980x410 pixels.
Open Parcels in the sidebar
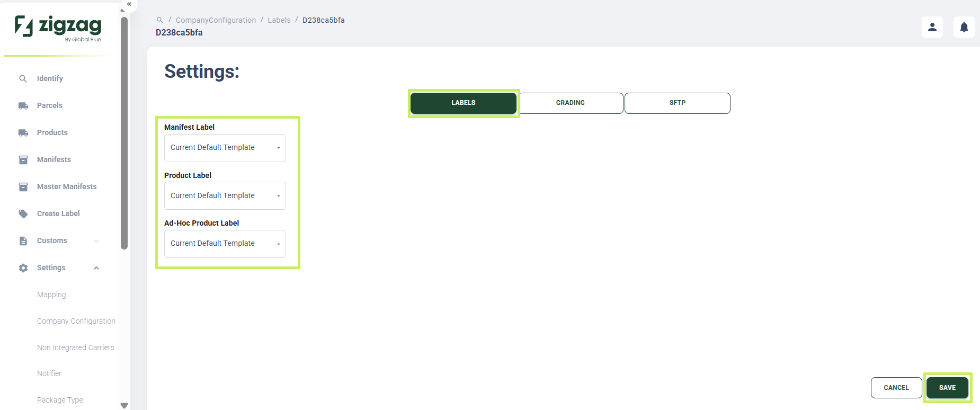(50, 105)
